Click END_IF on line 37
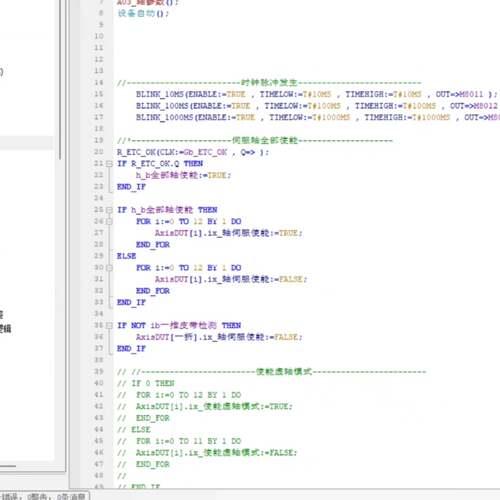Image resolution: width=500 pixels, height=500 pixels. point(131,349)
